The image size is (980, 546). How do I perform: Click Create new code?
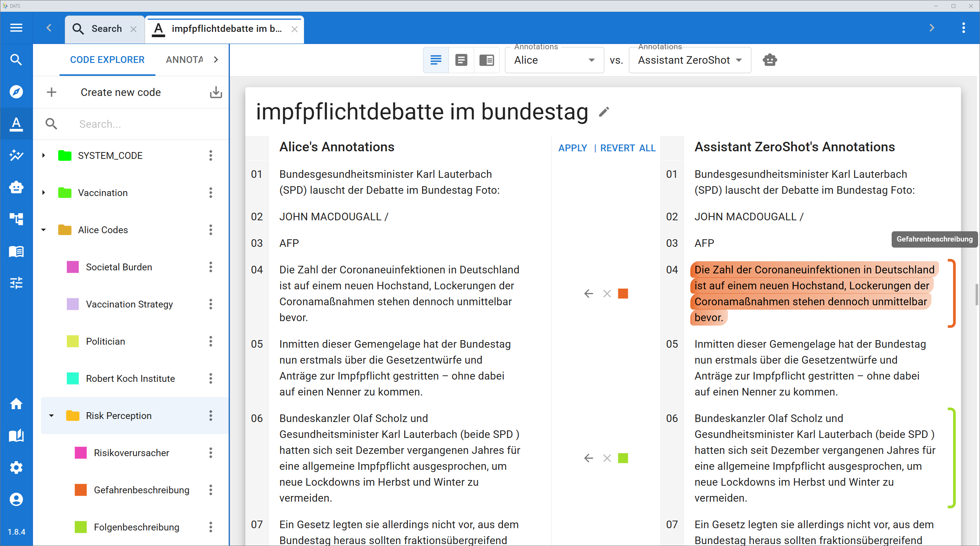(121, 93)
